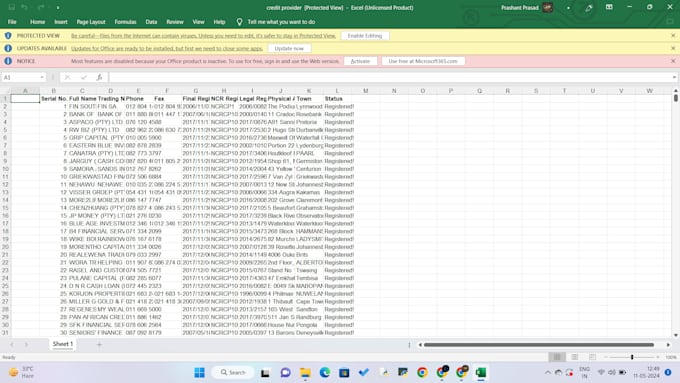Open the Windows Start menu

[199, 372]
